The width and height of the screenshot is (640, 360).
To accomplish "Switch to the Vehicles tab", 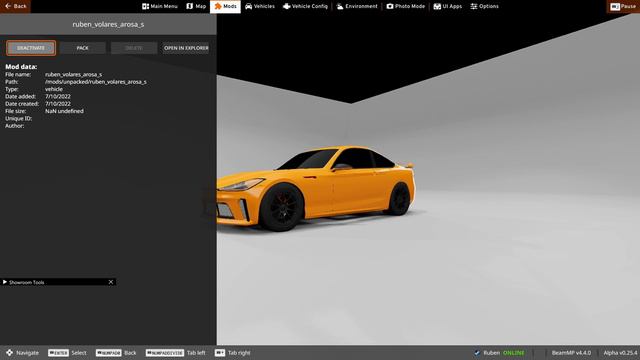I will click(260, 6).
